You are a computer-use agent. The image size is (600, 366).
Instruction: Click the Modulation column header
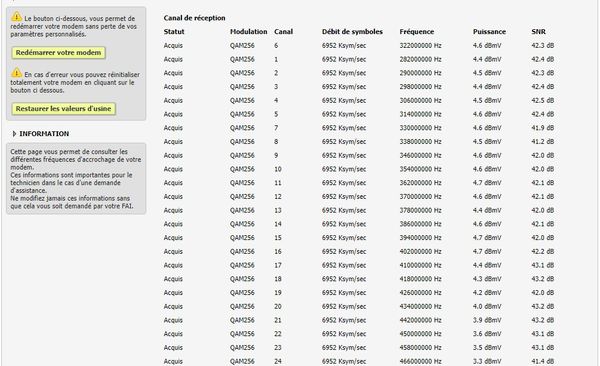(248, 32)
